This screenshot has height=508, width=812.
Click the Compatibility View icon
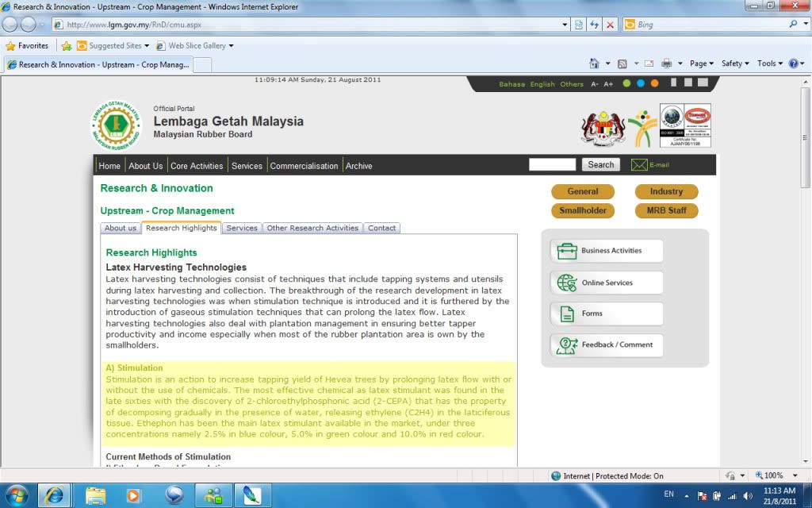(578, 25)
